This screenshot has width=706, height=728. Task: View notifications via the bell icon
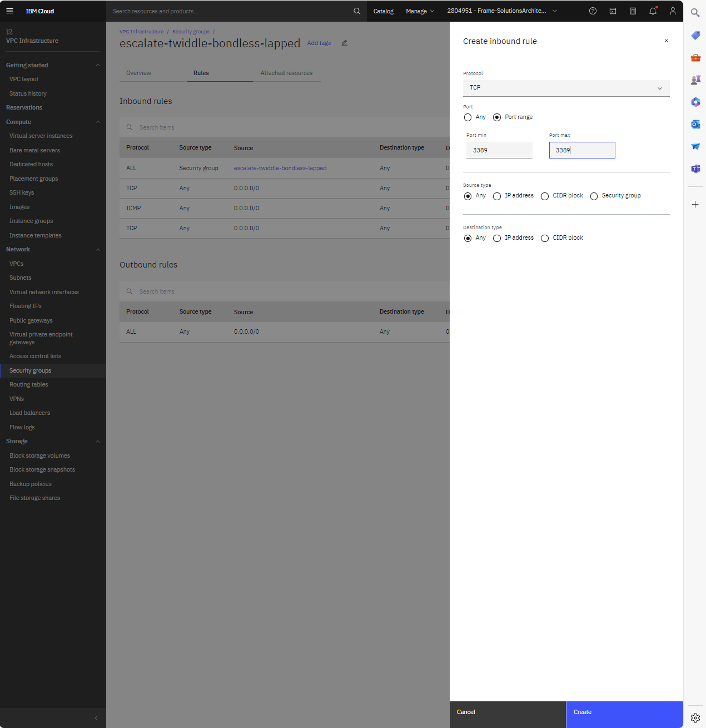653,11
